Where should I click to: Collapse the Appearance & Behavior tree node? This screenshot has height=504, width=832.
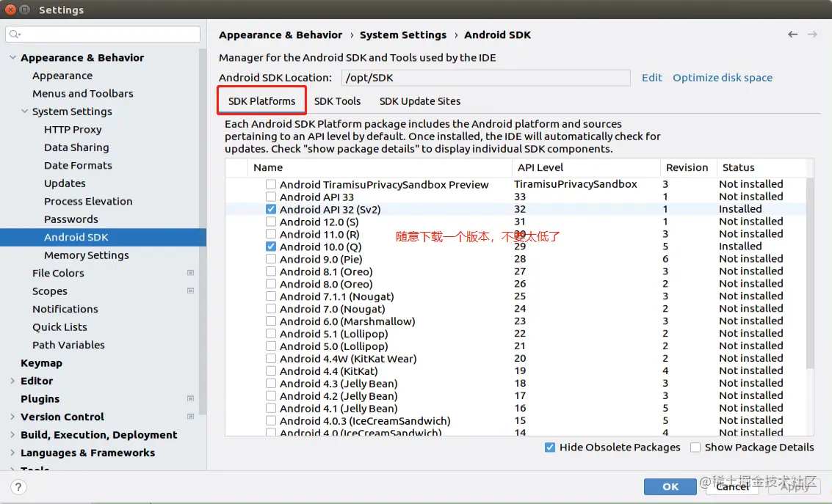(12, 57)
